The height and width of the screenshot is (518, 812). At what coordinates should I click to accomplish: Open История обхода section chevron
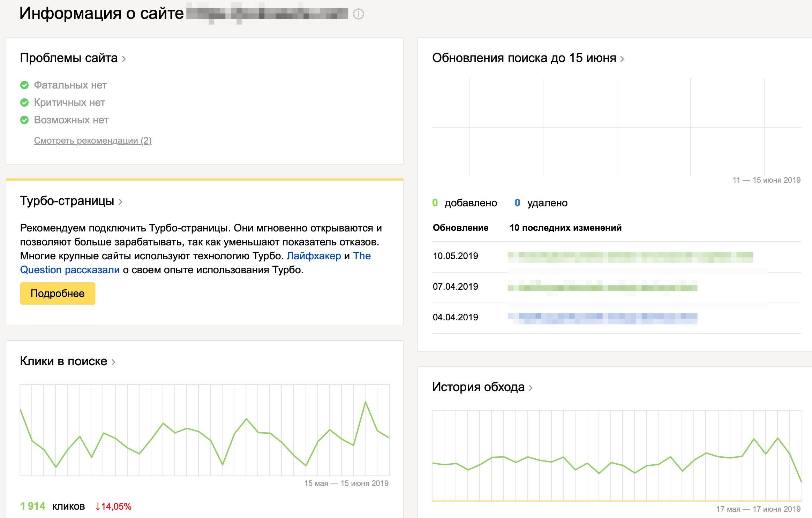tap(531, 388)
